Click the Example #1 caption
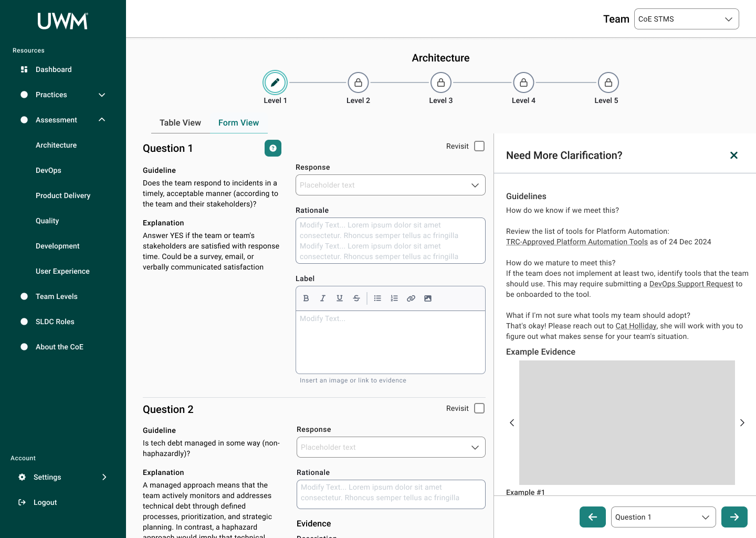Image resolution: width=756 pixels, height=538 pixels. click(x=526, y=492)
